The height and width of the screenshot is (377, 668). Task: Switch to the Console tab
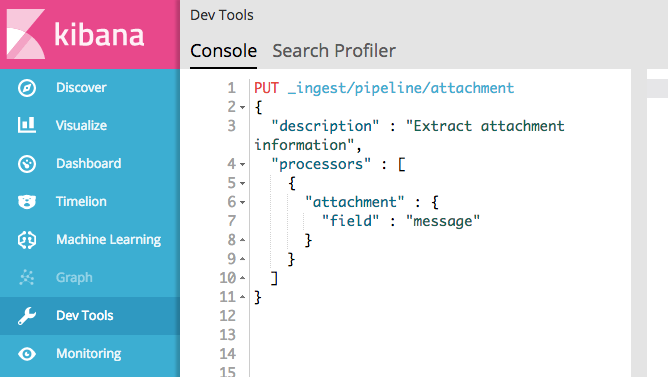click(223, 51)
